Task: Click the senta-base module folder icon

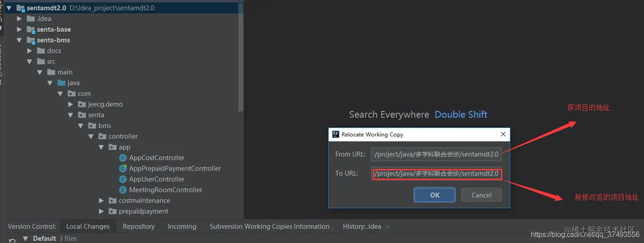Action: (31, 29)
